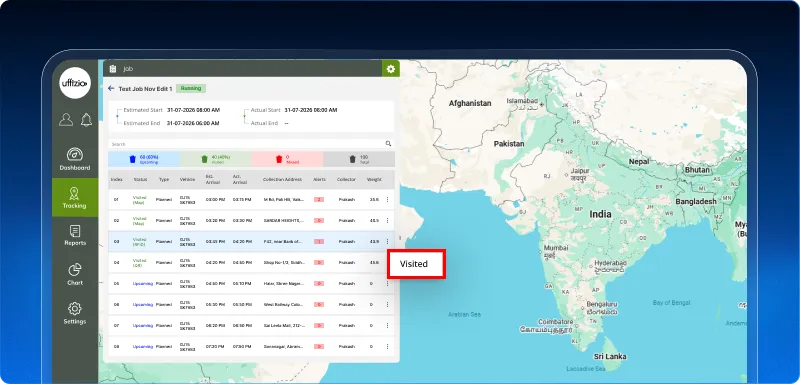Click Estimated Start date value
Screen dimensions: 800x384
[193, 110]
